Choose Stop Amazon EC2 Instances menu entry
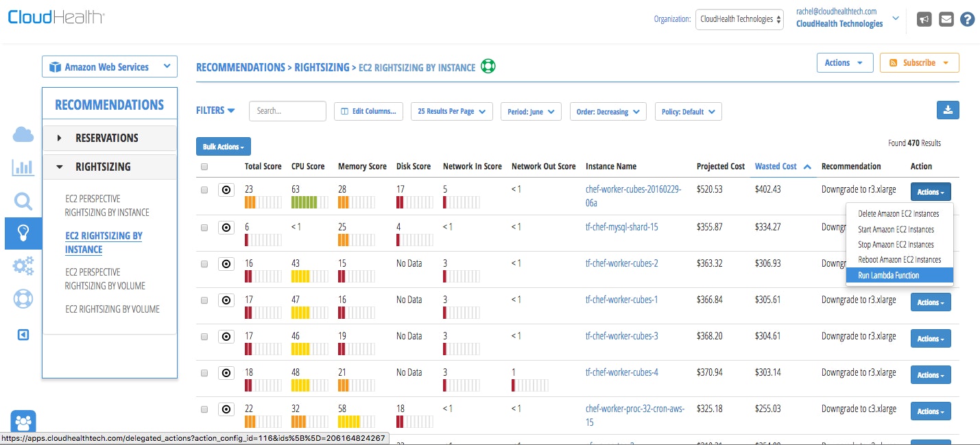This screenshot has width=980, height=445. click(896, 245)
